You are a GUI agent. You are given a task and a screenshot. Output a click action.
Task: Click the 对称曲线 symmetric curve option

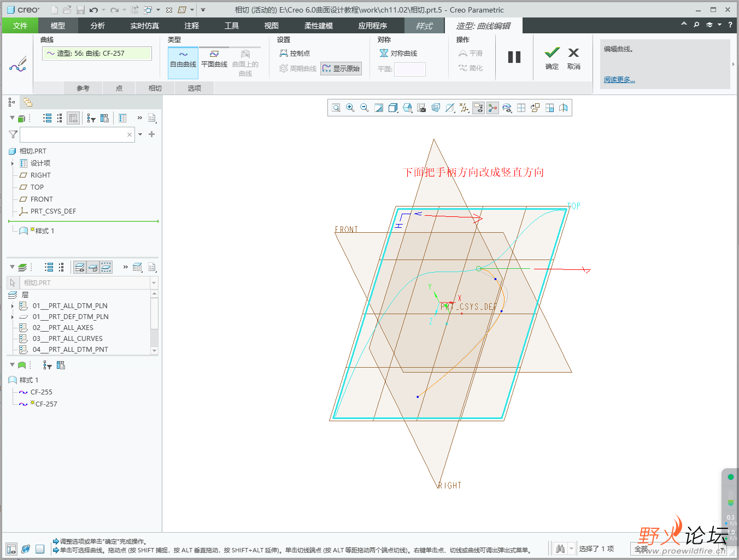tap(398, 53)
